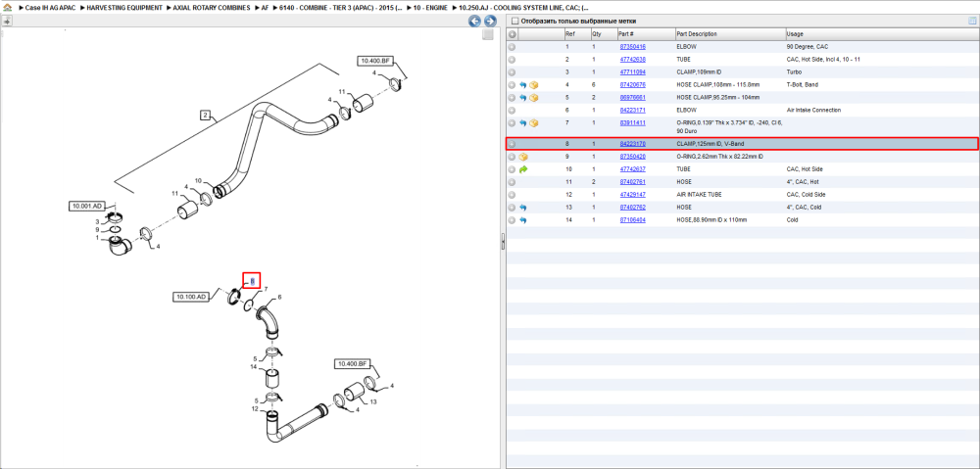Select 'AIR INTAKE TUBE' description cell
This screenshot has width=980, height=469.
(x=700, y=194)
